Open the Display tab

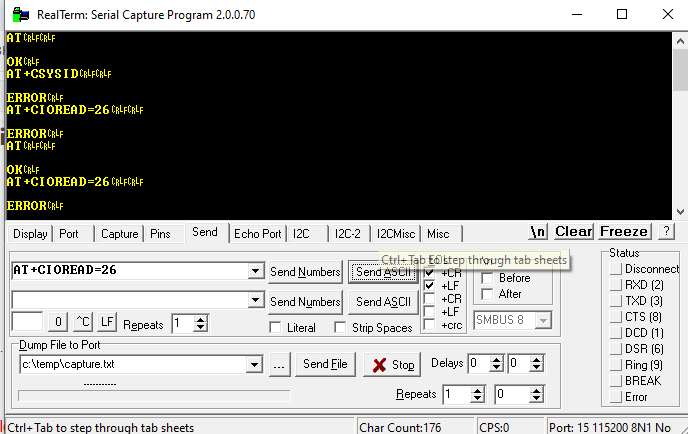pos(30,233)
